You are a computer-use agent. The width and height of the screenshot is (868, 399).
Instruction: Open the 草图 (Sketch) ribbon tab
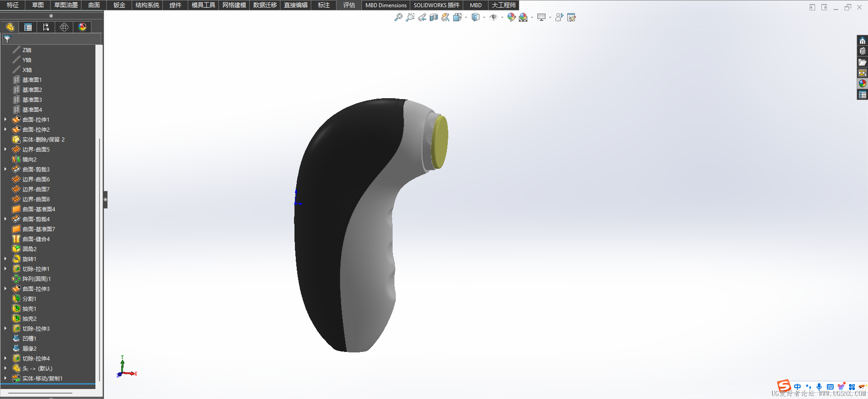point(38,5)
